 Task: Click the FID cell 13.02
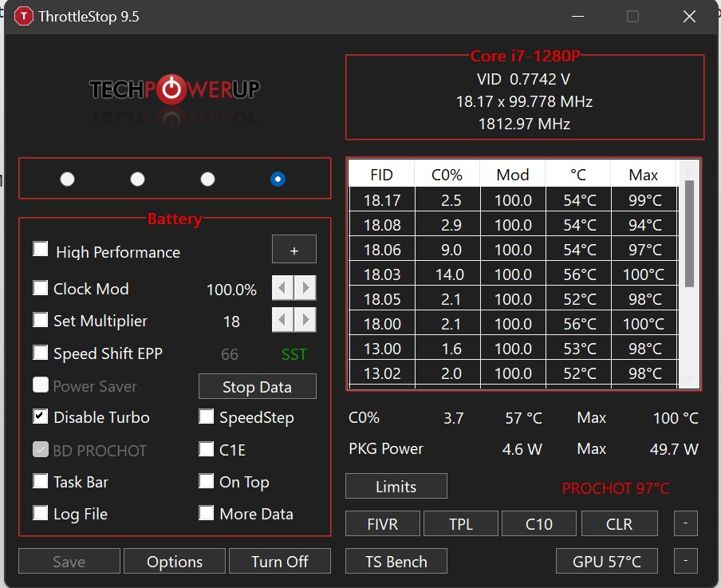point(382,373)
